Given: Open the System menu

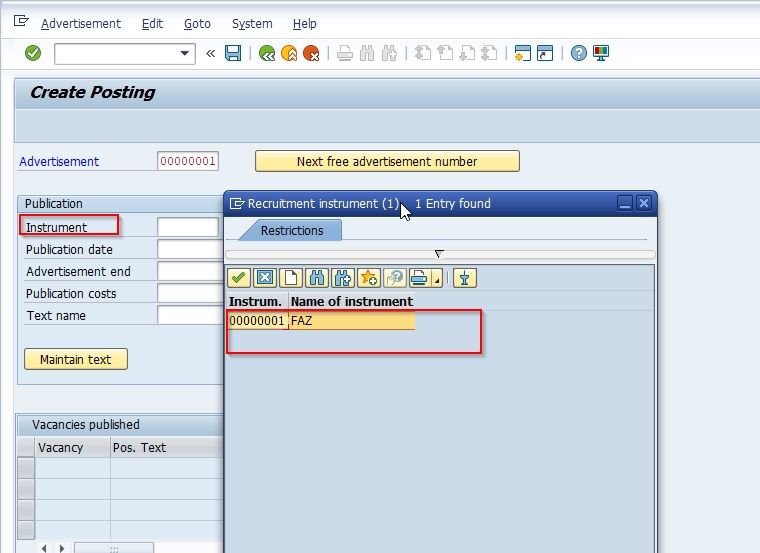Looking at the screenshot, I should click(x=252, y=24).
